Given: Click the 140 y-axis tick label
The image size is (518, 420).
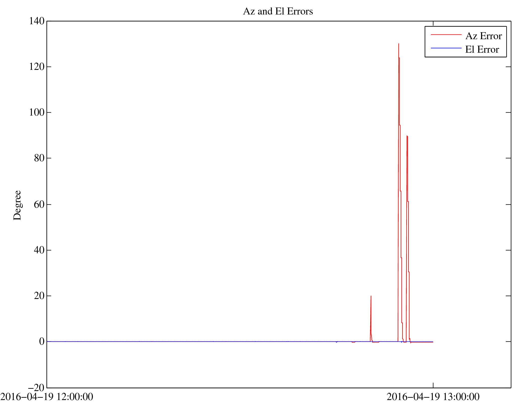Looking at the screenshot, I should point(37,21).
